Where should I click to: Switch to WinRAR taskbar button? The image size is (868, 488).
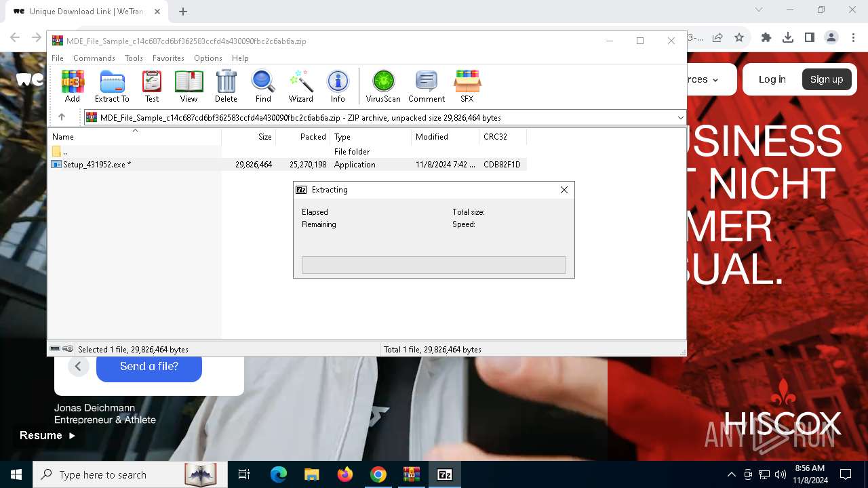tap(412, 474)
